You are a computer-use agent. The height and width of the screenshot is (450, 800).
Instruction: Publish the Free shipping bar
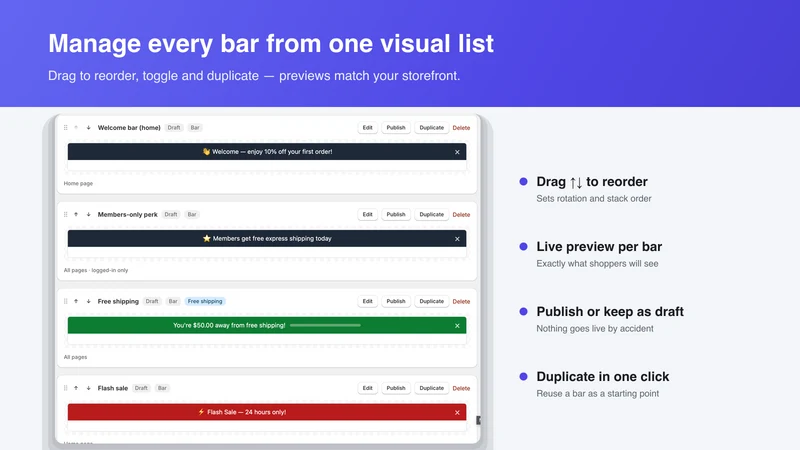click(x=396, y=301)
